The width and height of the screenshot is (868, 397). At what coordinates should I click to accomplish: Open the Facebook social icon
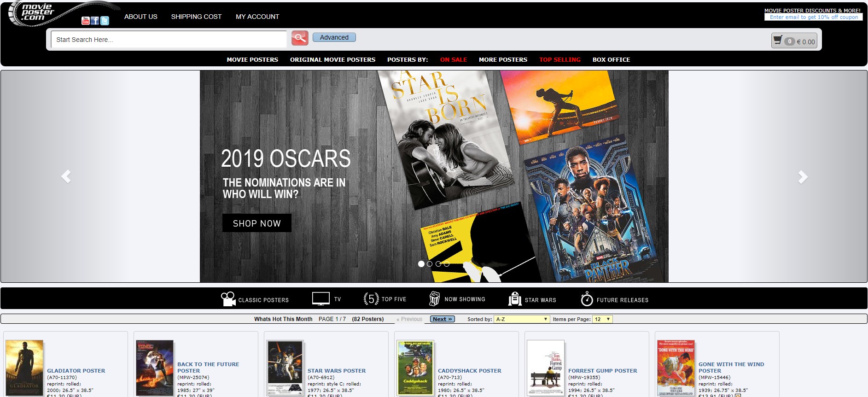pos(95,20)
